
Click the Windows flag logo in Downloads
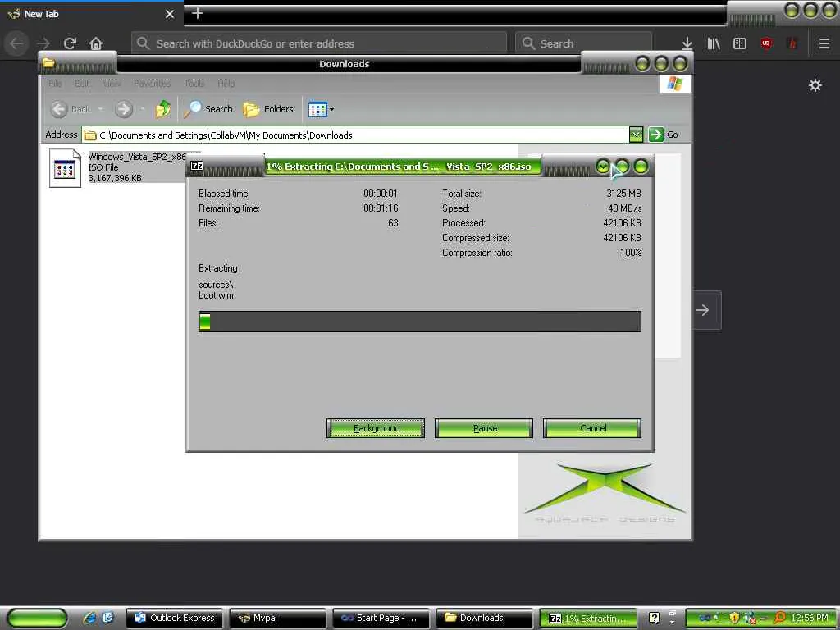coord(674,84)
